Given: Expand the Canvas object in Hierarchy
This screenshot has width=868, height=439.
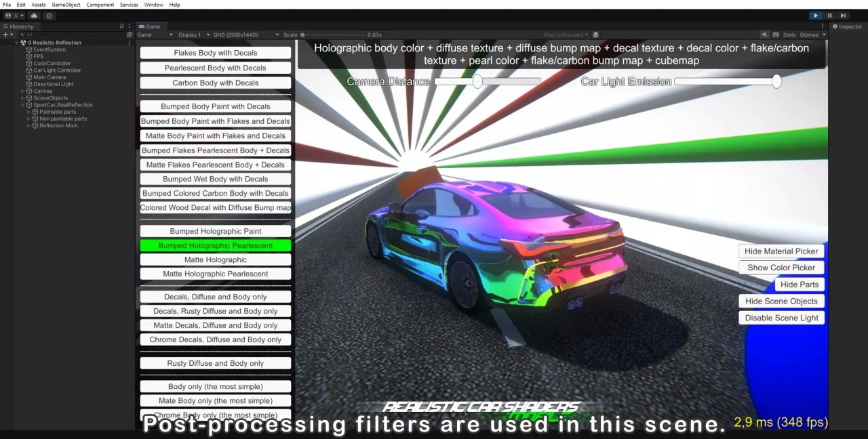Looking at the screenshot, I should (24, 91).
